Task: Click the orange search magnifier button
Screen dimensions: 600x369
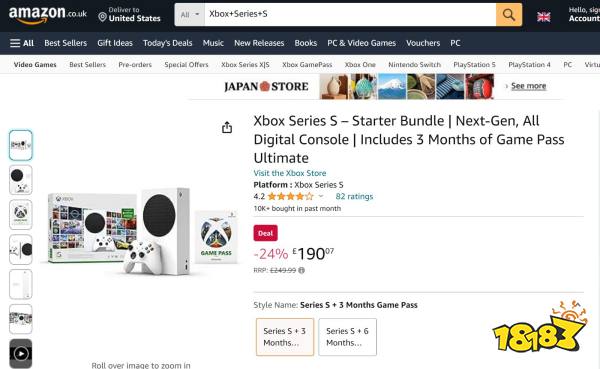Action: (x=509, y=15)
